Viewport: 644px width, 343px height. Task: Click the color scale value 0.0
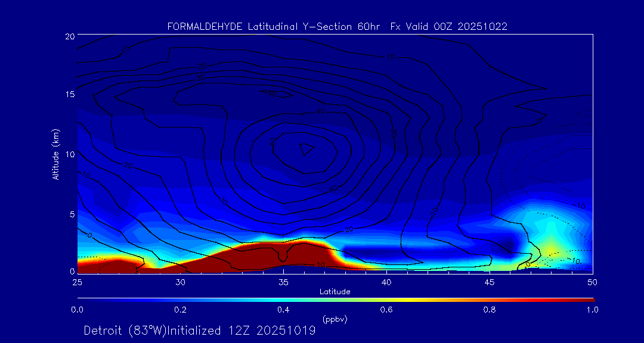(78, 310)
